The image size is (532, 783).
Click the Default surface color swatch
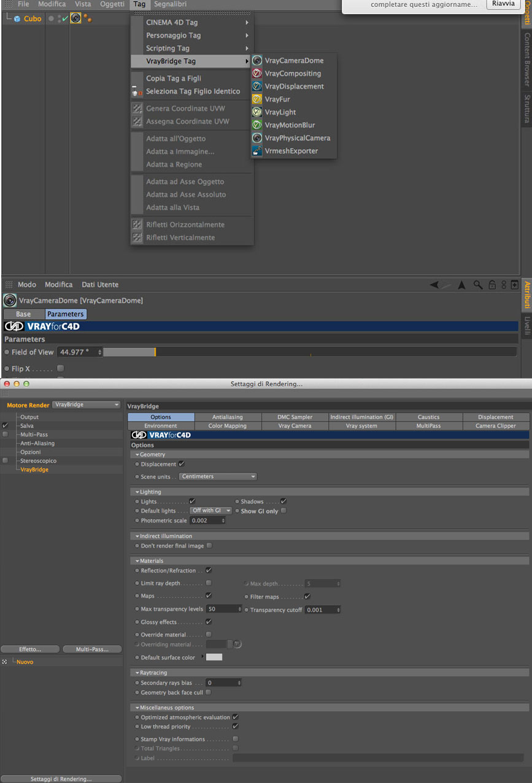(x=214, y=657)
